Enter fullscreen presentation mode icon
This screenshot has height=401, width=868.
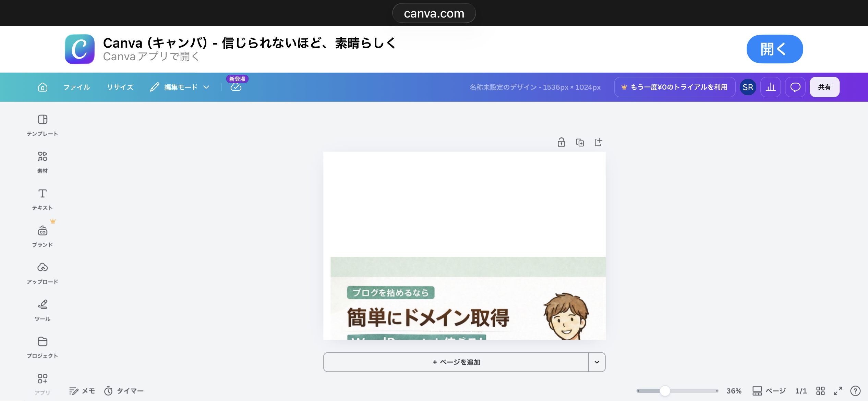(838, 391)
